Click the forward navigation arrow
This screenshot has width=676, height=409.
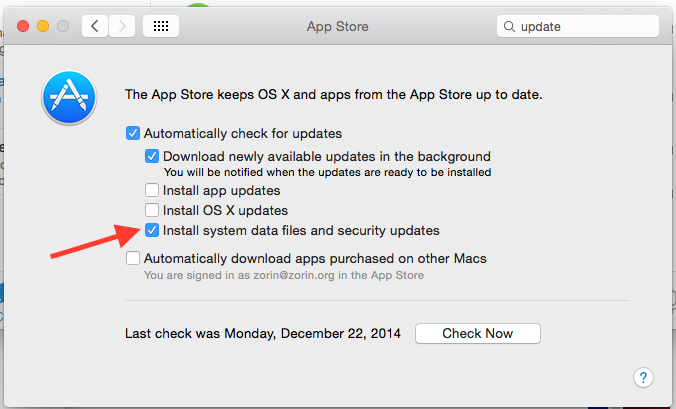click(x=122, y=27)
